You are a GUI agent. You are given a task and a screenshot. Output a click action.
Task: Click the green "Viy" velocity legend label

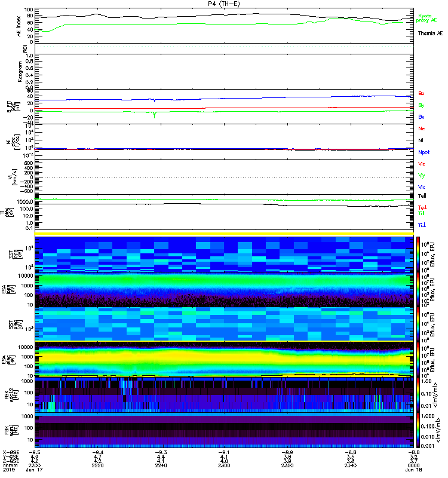[422, 176]
